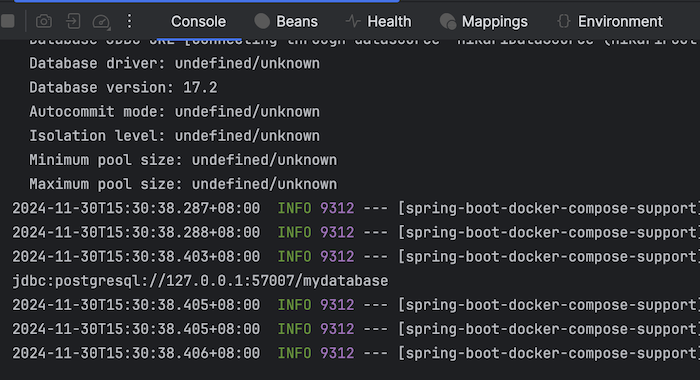The width and height of the screenshot is (700, 380).
Task: Click the Maximum pool size line
Action: pos(183,184)
